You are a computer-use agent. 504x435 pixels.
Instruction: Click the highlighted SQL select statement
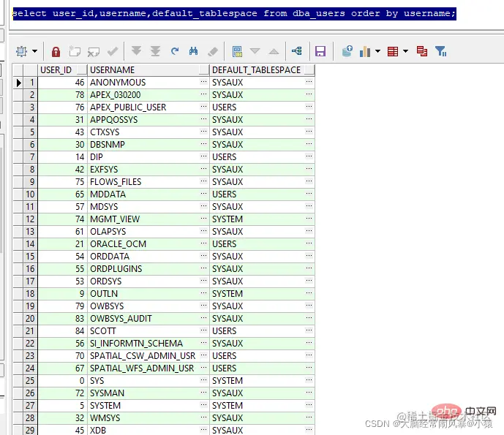coord(234,13)
